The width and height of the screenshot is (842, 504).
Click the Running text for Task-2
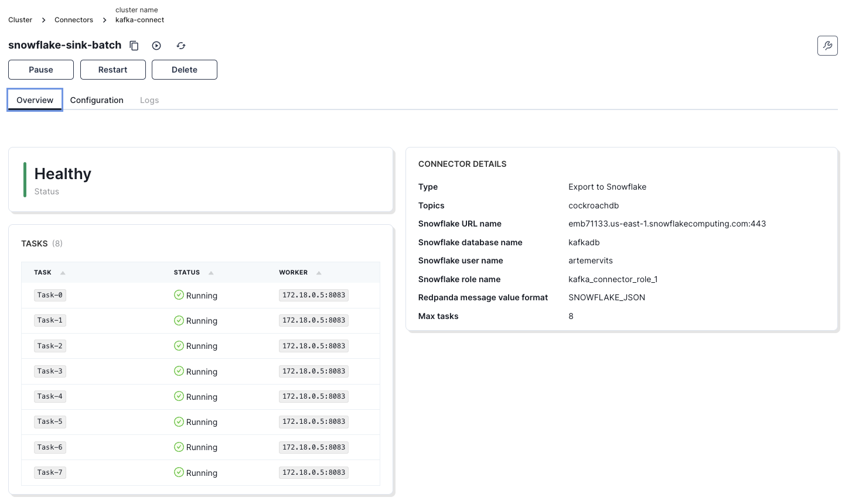click(202, 346)
